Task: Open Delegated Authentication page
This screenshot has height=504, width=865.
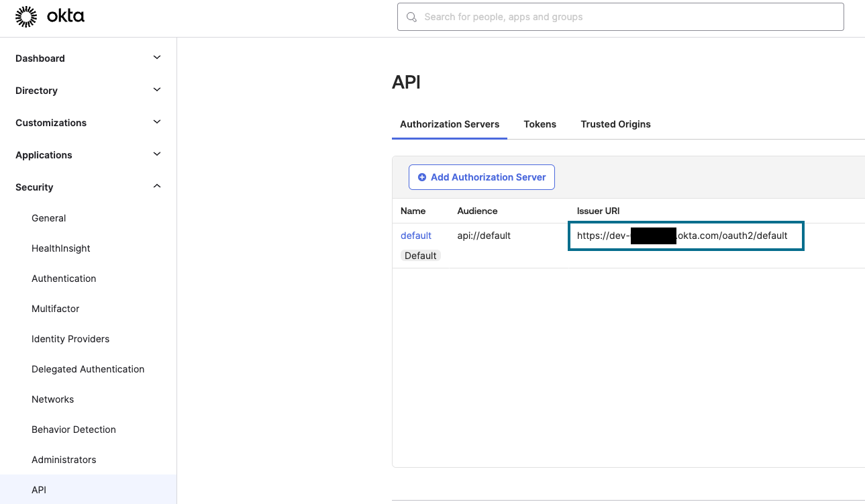Action: pyautogui.click(x=88, y=369)
